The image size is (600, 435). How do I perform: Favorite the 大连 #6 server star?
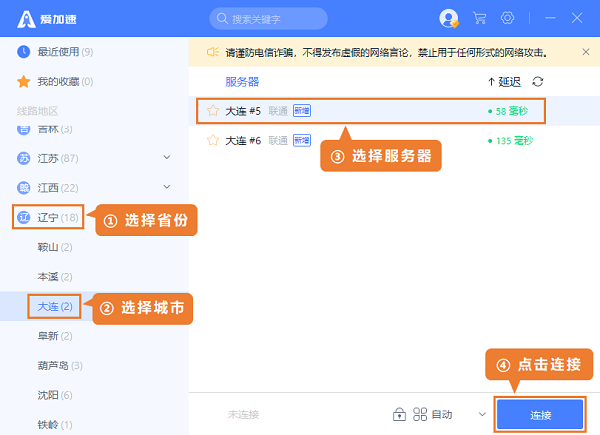212,141
